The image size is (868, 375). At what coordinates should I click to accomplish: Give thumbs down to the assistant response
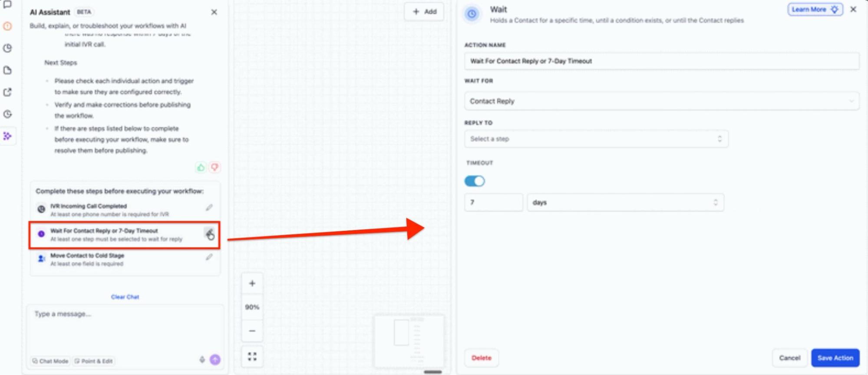tap(215, 168)
